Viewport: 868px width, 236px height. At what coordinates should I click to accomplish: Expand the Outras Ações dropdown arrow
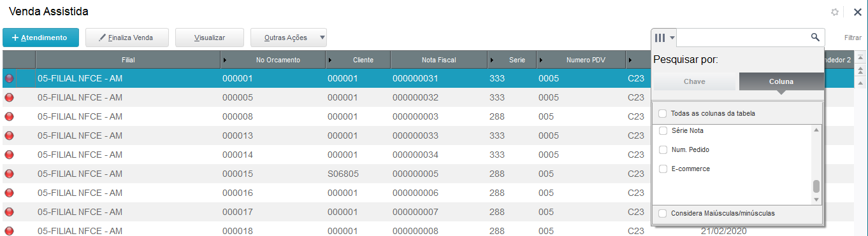tap(322, 38)
